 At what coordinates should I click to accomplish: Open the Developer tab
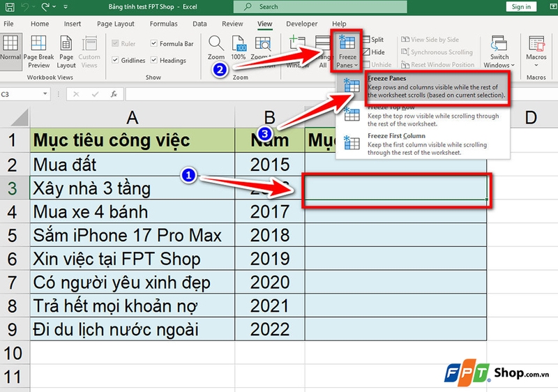(x=302, y=24)
